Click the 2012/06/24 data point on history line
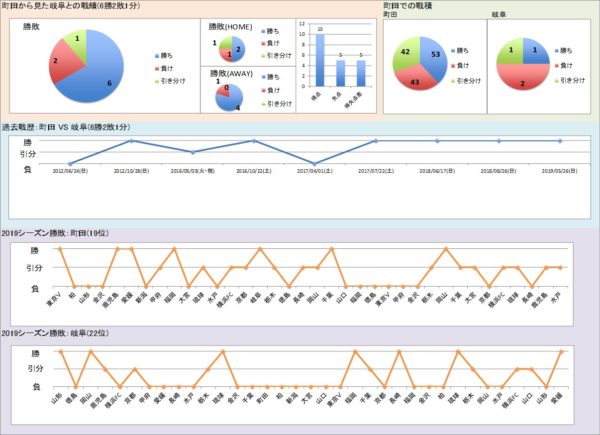 [70, 163]
